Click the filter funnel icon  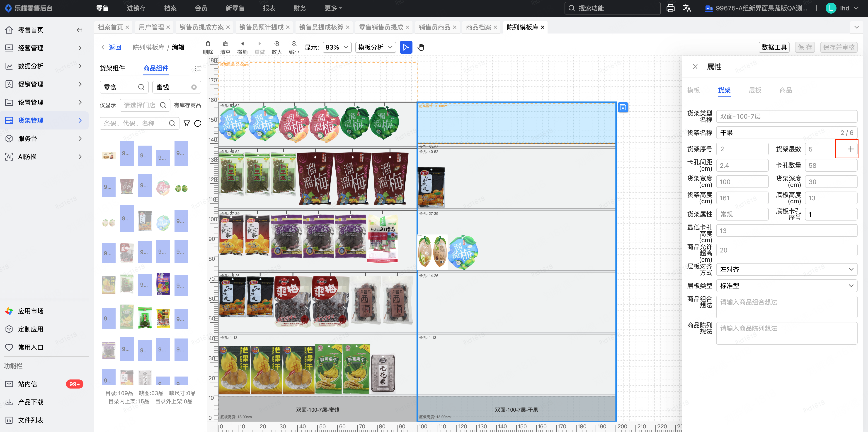(x=187, y=124)
